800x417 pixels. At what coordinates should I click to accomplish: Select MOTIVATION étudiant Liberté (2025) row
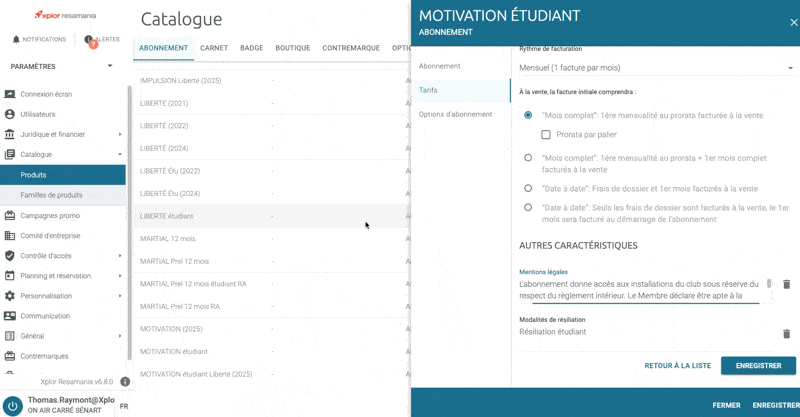click(x=271, y=374)
